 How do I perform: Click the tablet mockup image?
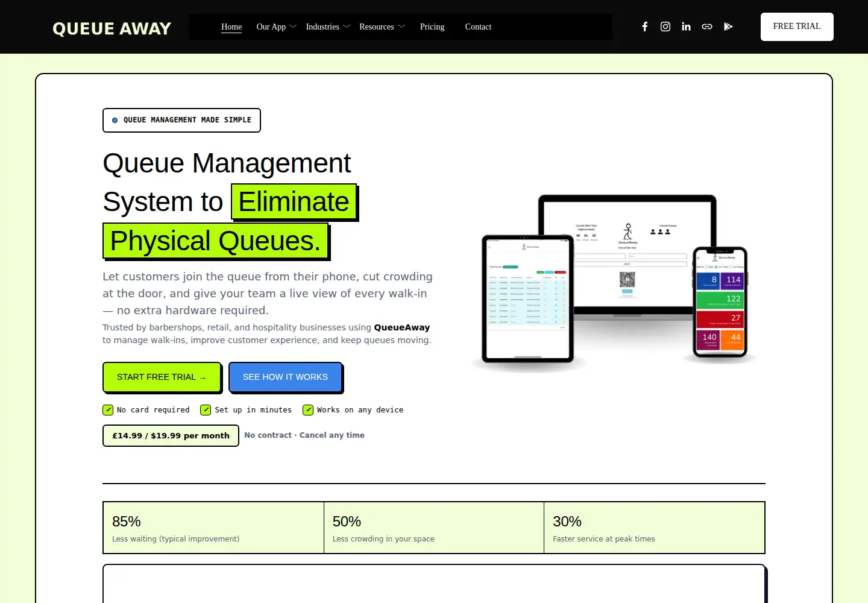528,299
